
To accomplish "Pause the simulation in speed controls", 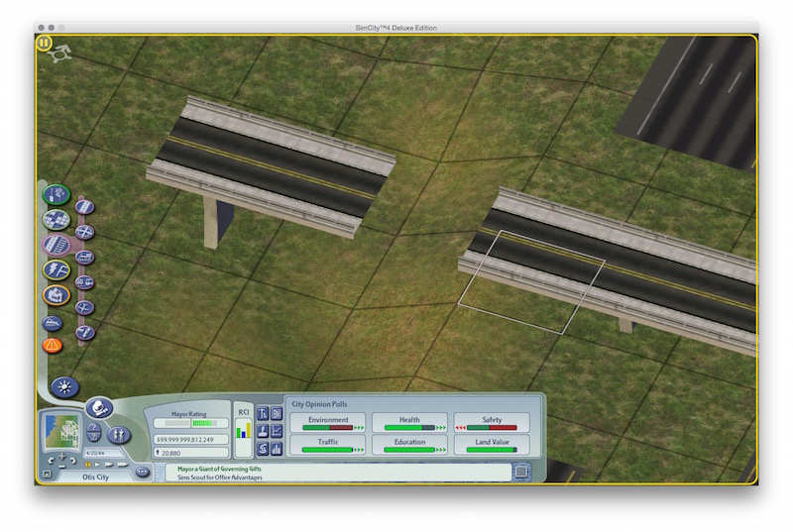I will pyautogui.click(x=87, y=465).
